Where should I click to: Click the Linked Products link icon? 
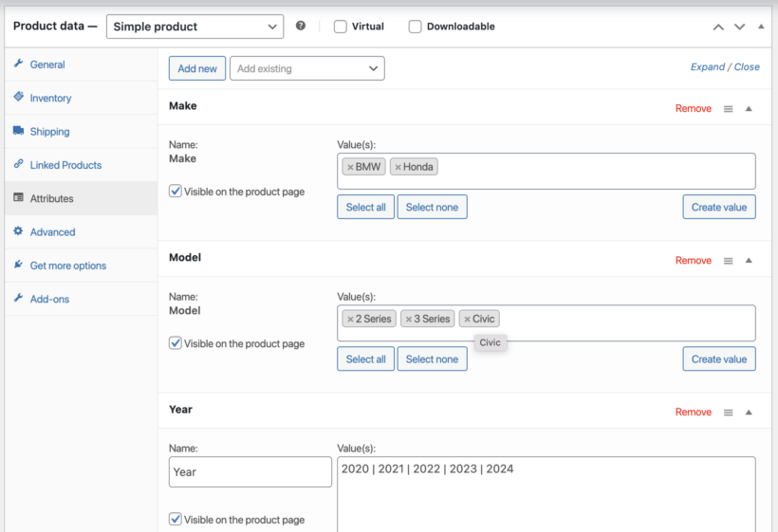(18, 164)
